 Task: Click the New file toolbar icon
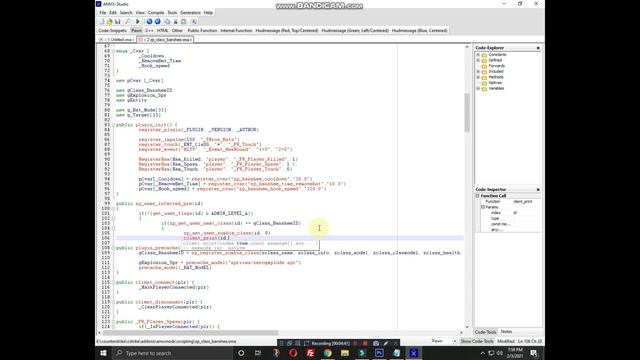tap(102, 22)
